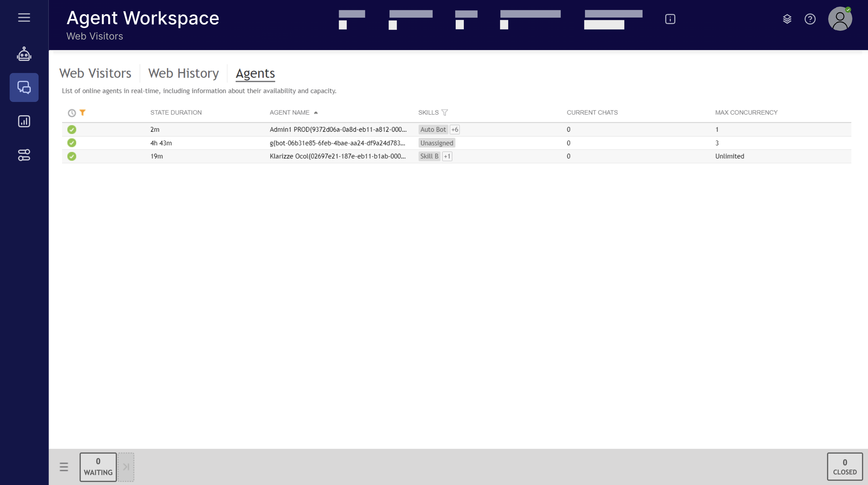Sort by Current Chats column
The image size is (868, 485).
click(x=592, y=112)
